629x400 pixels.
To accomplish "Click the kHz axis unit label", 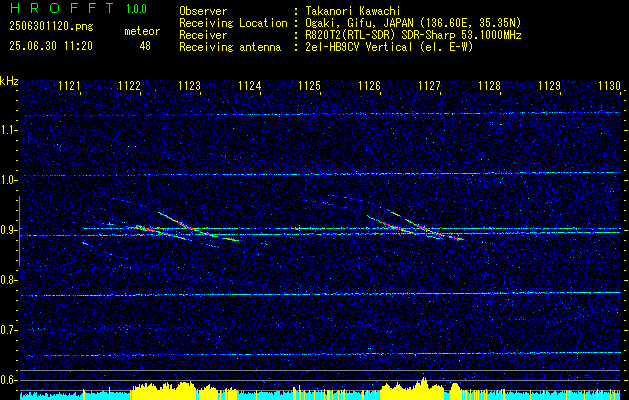I will pos(9,81).
